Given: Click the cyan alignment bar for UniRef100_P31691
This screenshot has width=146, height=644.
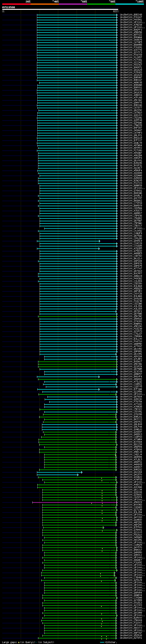Looking at the screenshot, I should point(77,47).
